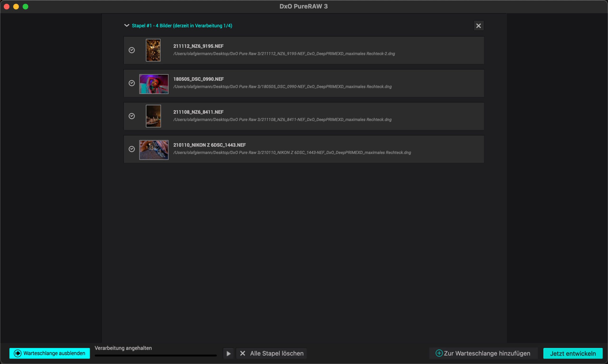608x364 pixels.
Task: Toggle the check circle for 211112_NZ6_9195.NEF
Action: point(132,50)
